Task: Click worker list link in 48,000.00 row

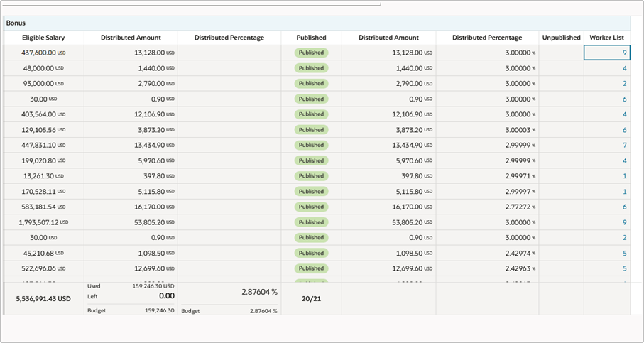Action: pos(624,69)
